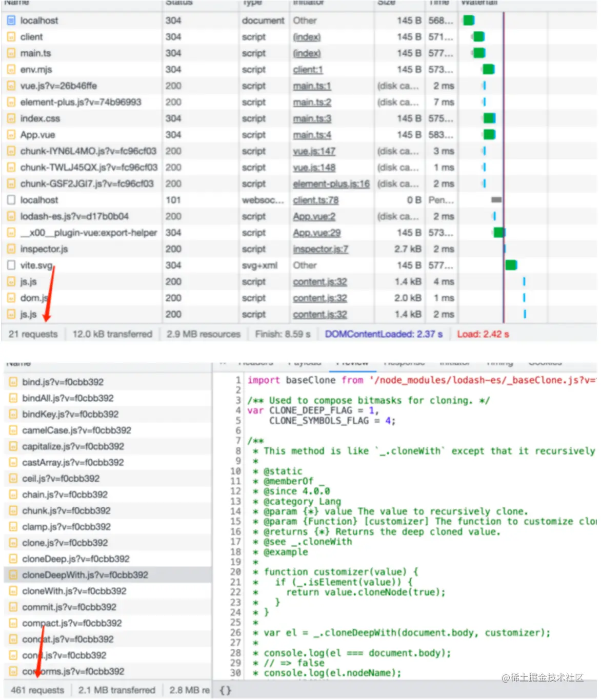The height and width of the screenshot is (700, 601).
Task: Click the 'Load: 2.42 s' status text
Action: click(x=483, y=334)
